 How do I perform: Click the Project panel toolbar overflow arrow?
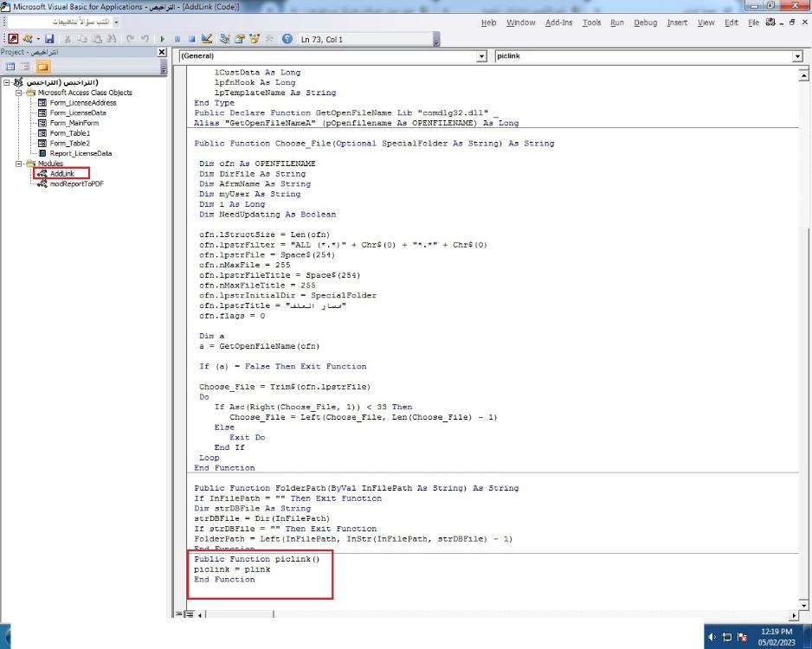[164, 67]
